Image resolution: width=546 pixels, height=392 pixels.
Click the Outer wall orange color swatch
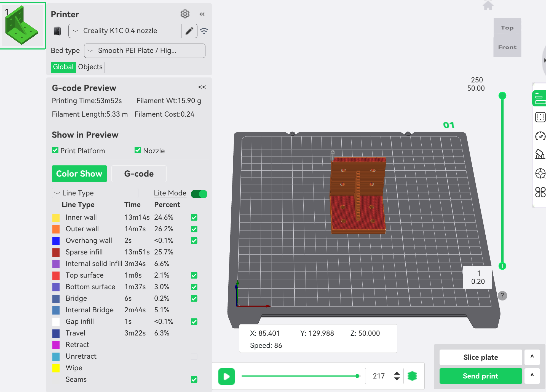tap(56, 229)
